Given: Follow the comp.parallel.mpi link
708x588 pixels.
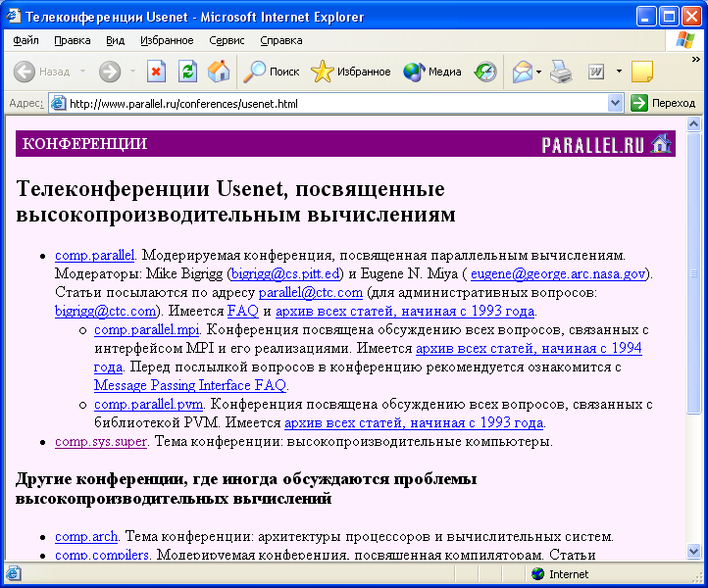Looking at the screenshot, I should click(x=147, y=330).
